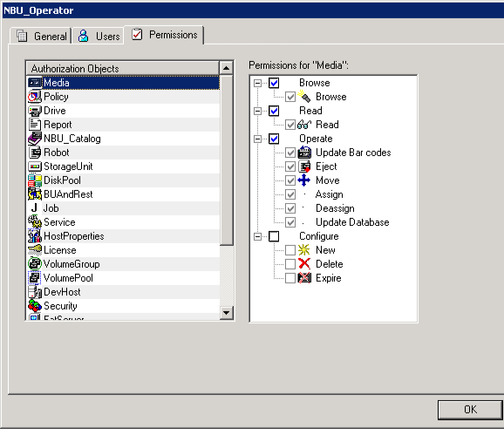The image size is (504, 429).
Task: Toggle the Deassign permission checkbox
Action: [290, 208]
